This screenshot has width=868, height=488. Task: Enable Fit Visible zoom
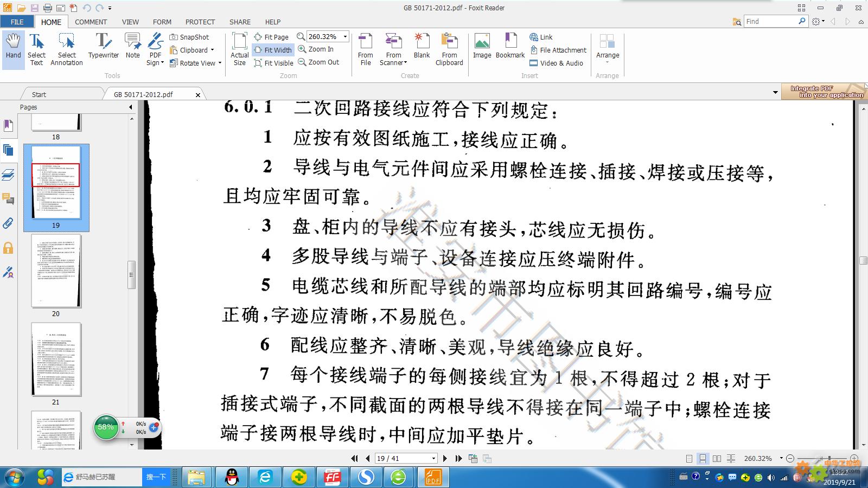274,63
